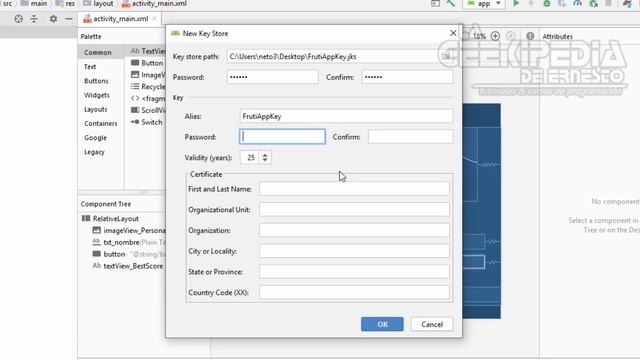Click the ScrollView palette item icon
640x360 pixels.
(x=135, y=110)
